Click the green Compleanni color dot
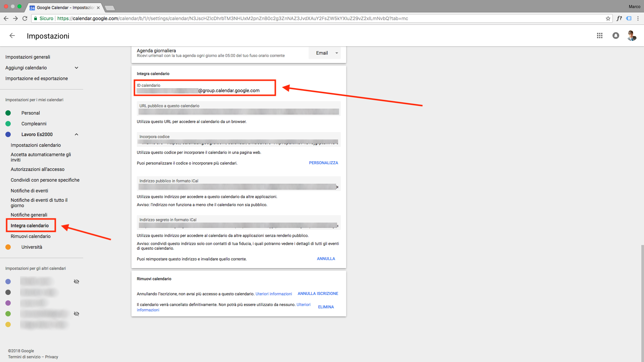 pyautogui.click(x=8, y=124)
